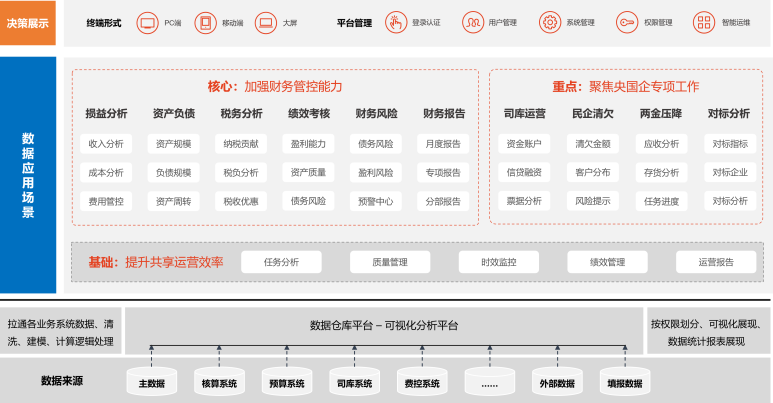Select the 主数据 database cylinder
Screen dimensions: 773x403
151,382
